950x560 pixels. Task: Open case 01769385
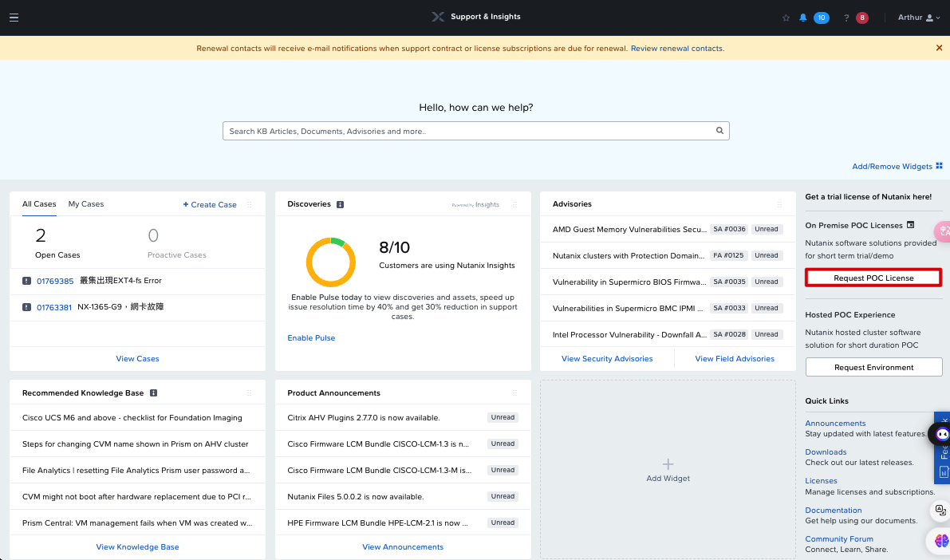coord(55,282)
